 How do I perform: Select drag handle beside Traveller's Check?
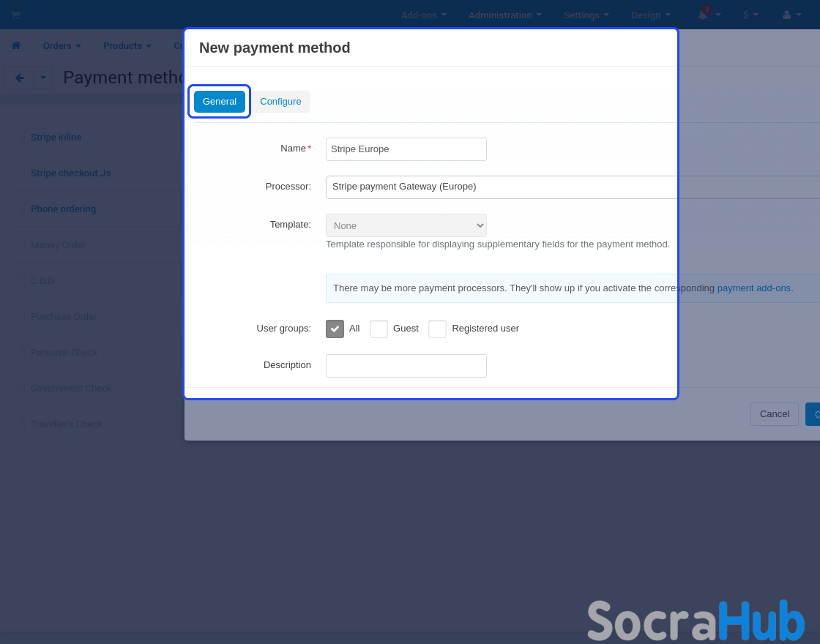coord(23,424)
